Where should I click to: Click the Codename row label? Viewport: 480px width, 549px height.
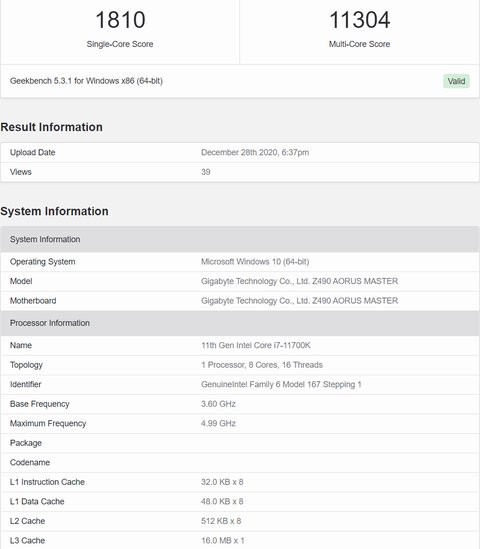[x=30, y=463]
